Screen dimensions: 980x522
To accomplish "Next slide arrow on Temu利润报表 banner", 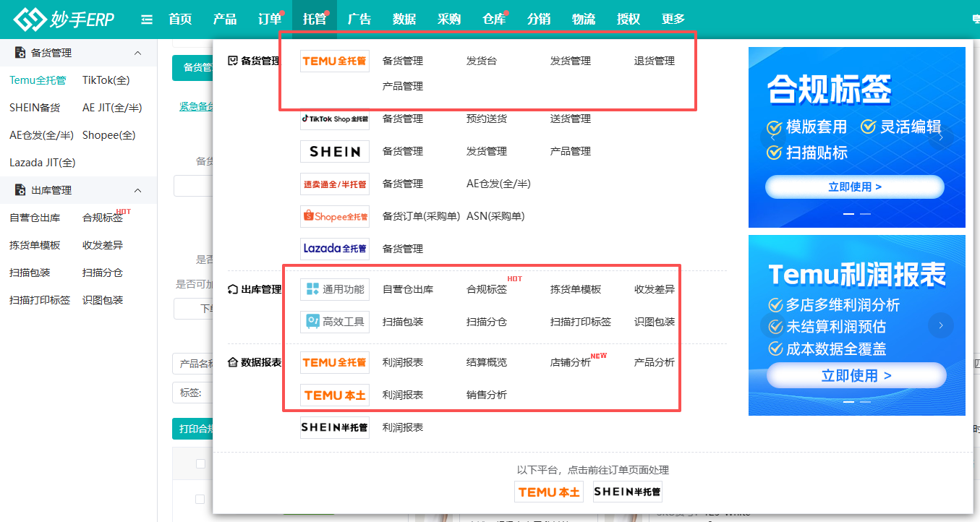I will pyautogui.click(x=941, y=325).
